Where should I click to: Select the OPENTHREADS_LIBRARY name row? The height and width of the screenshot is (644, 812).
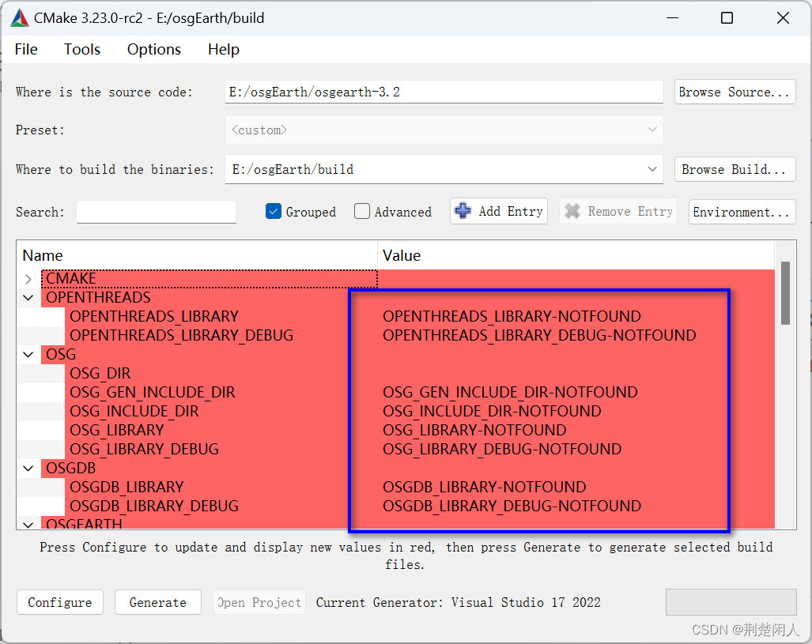154,316
